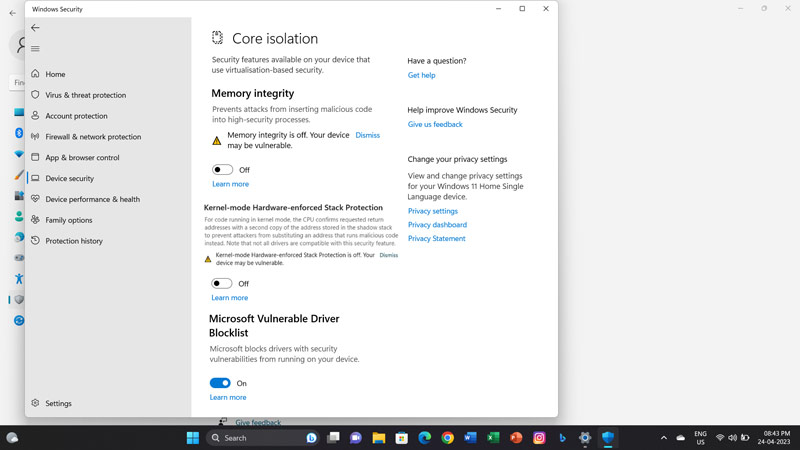
Task: Dismiss the Memory integrity warning
Action: click(367, 135)
